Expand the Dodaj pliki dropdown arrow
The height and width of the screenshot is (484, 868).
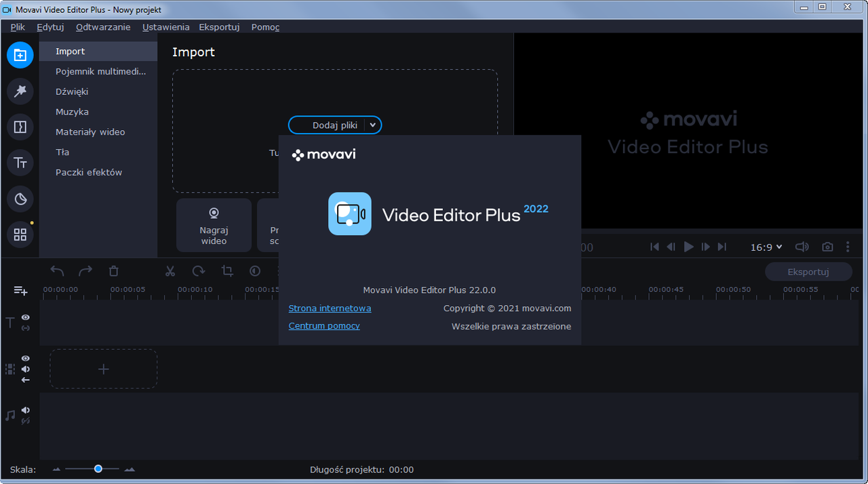373,125
